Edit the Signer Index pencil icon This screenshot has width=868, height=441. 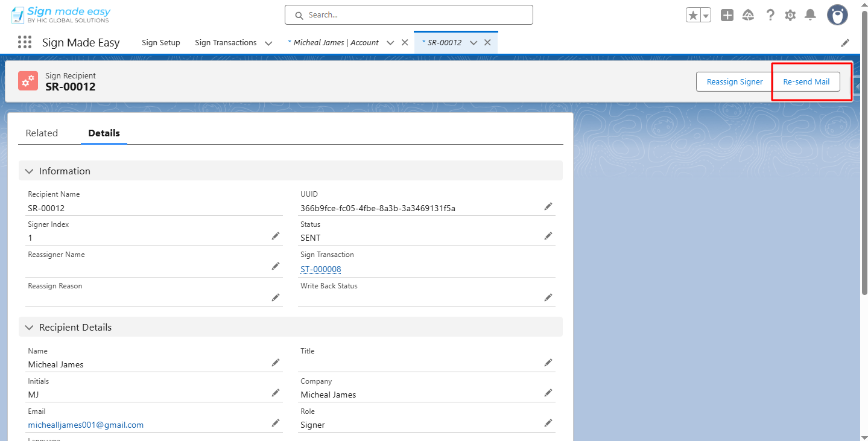[x=276, y=236]
